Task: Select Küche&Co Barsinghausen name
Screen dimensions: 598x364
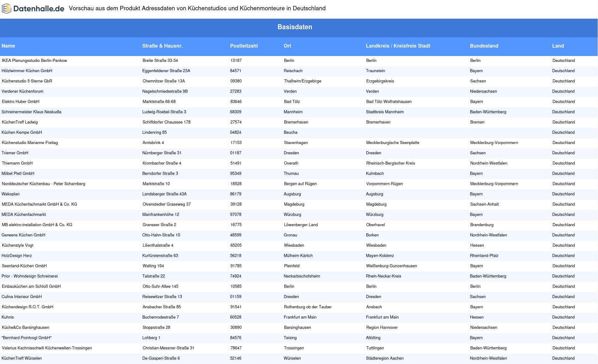Action: coord(26,328)
